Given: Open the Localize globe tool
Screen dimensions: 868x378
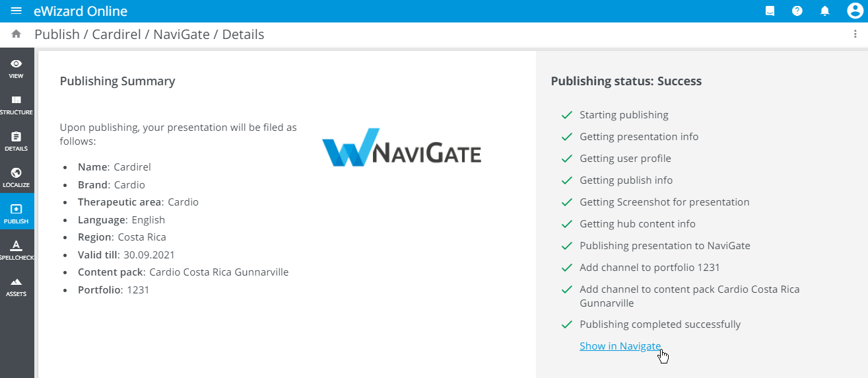Looking at the screenshot, I should [17, 178].
